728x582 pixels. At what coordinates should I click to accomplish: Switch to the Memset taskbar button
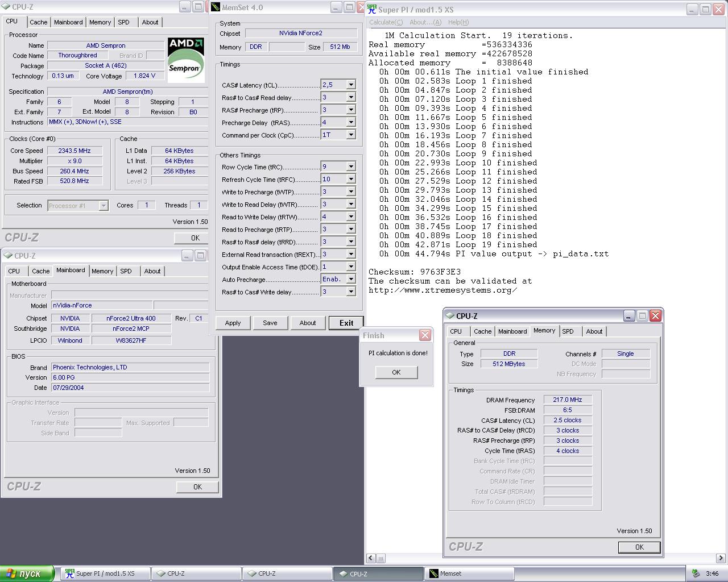point(470,573)
